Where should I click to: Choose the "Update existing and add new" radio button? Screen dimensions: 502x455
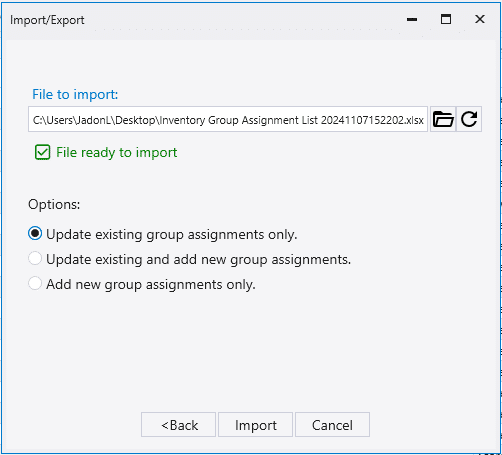click(x=35, y=258)
